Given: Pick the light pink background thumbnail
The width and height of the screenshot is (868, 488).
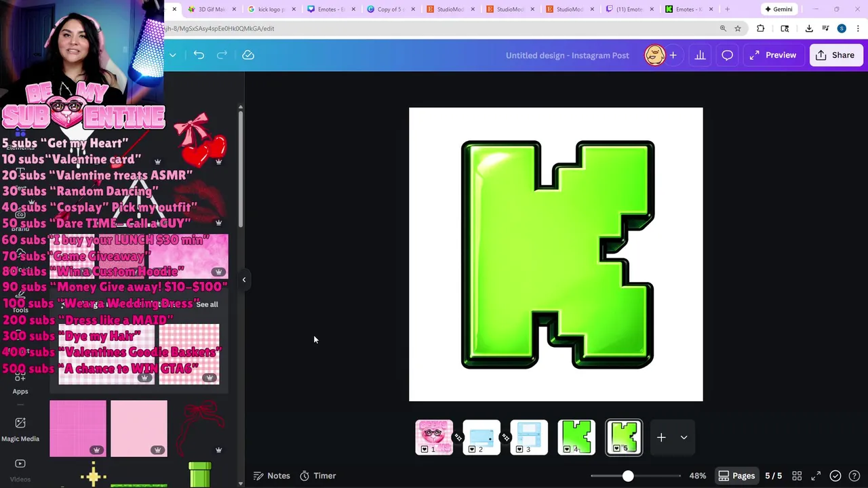Looking at the screenshot, I should coord(139,428).
